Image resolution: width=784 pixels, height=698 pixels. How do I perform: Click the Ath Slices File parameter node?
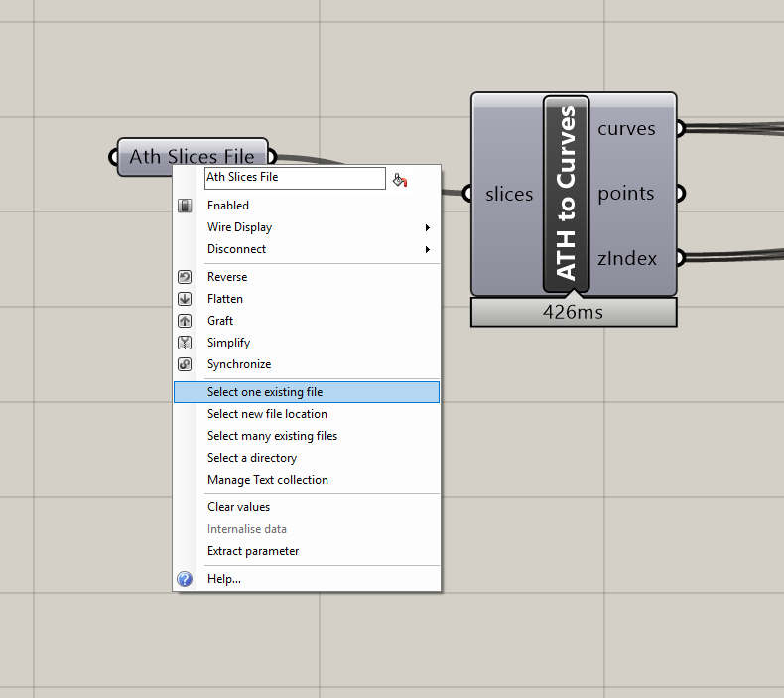pyautogui.click(x=192, y=157)
